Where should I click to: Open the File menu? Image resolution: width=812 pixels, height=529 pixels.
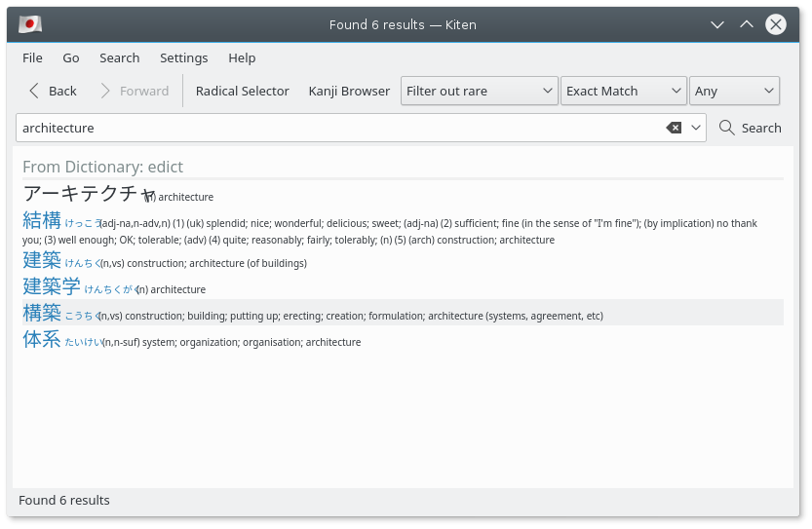point(32,57)
